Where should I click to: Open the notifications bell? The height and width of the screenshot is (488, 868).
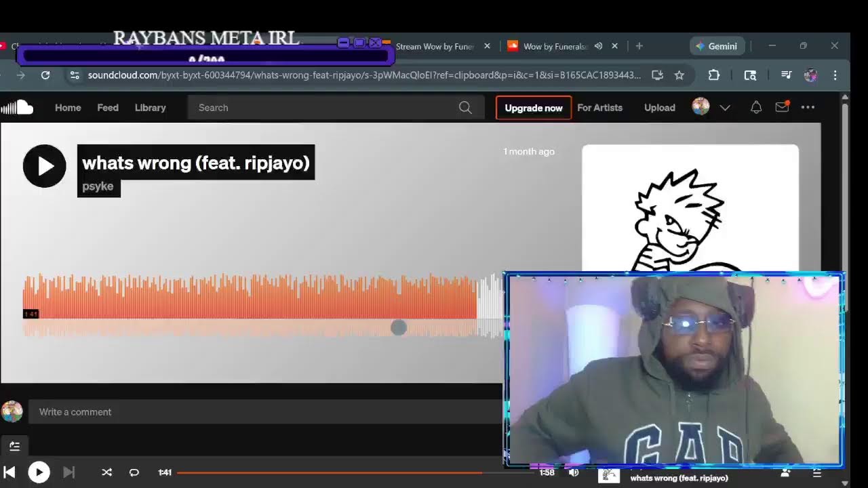point(756,107)
